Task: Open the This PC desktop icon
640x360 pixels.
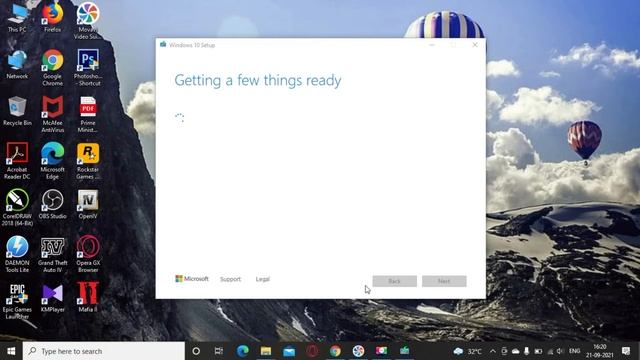Action: [17, 18]
